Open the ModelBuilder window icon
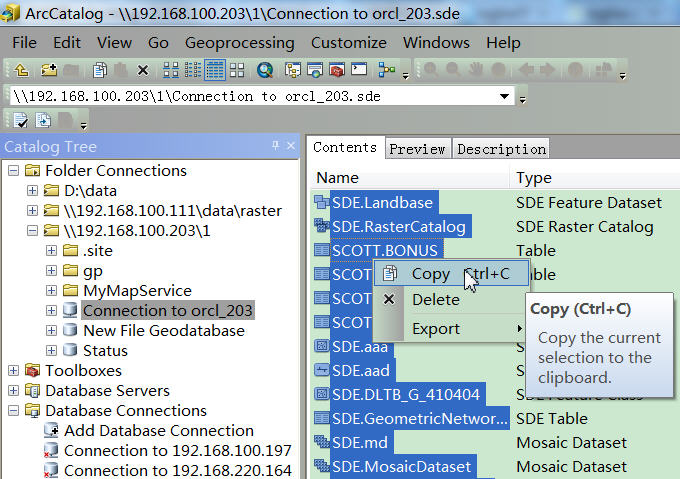Image resolution: width=680 pixels, height=479 pixels. coord(386,70)
